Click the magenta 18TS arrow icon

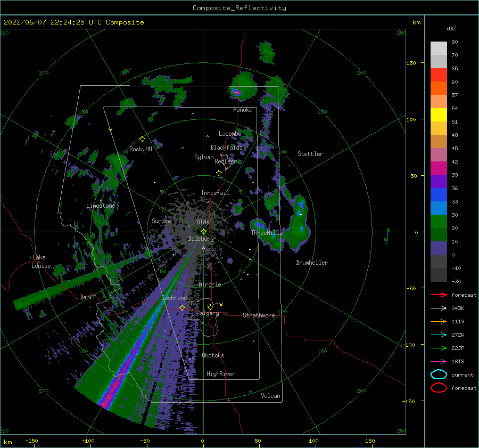pyautogui.click(x=439, y=362)
